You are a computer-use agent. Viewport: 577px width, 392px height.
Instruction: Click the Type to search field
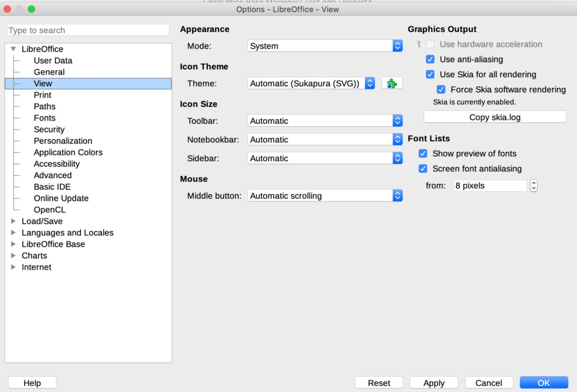pyautogui.click(x=88, y=30)
